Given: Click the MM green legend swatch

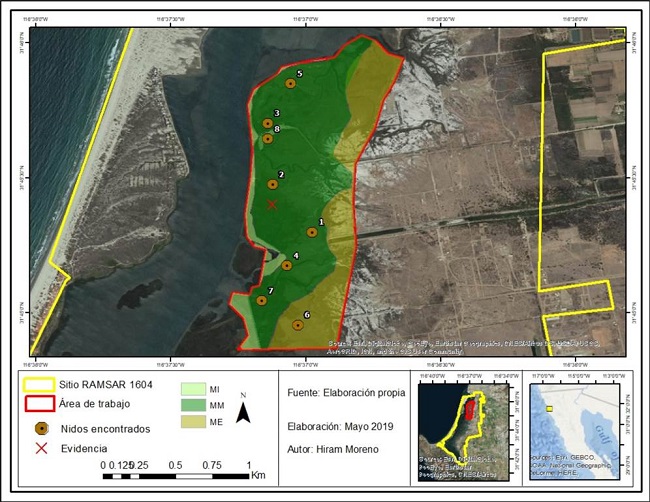Looking at the screenshot, I should tap(193, 405).
